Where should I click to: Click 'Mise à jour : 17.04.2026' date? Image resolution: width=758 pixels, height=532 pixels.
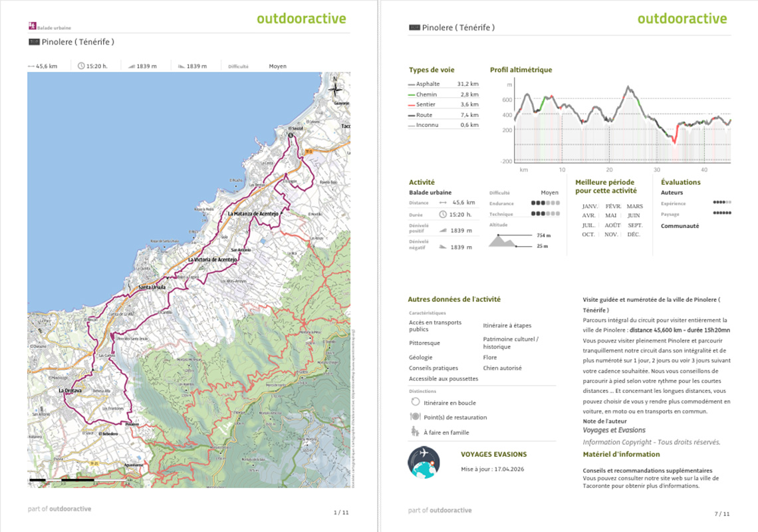tap(493, 469)
